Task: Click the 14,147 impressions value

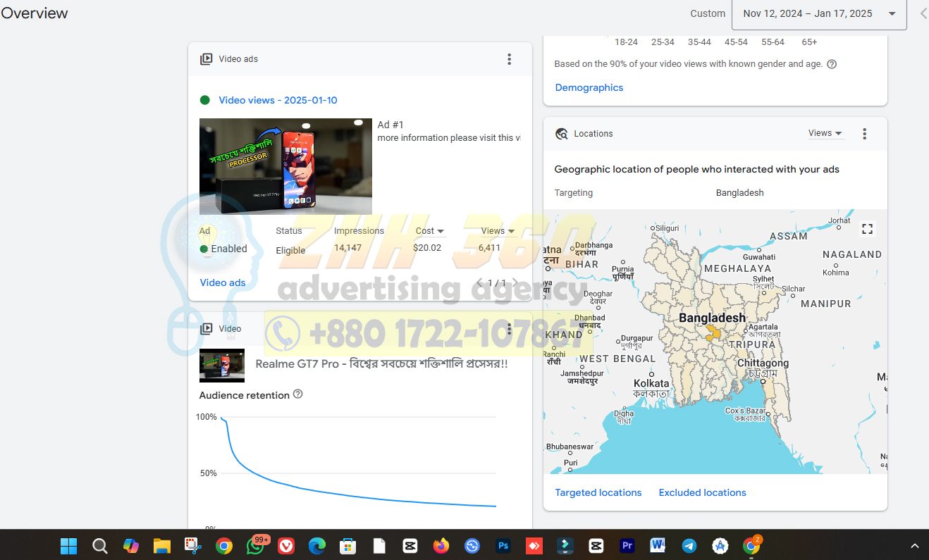Action: click(x=347, y=247)
